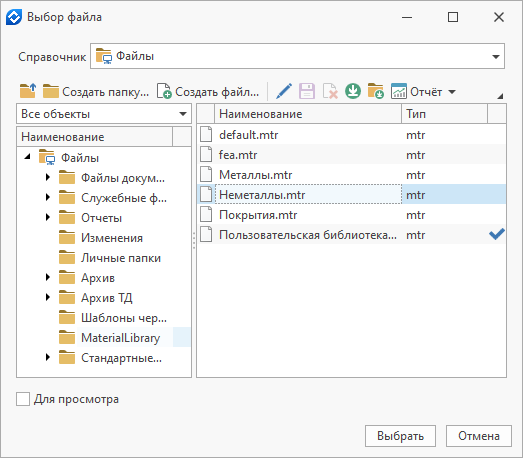The width and height of the screenshot is (523, 458).
Task: Select the MaterialLibrary folder
Action: coord(120,338)
